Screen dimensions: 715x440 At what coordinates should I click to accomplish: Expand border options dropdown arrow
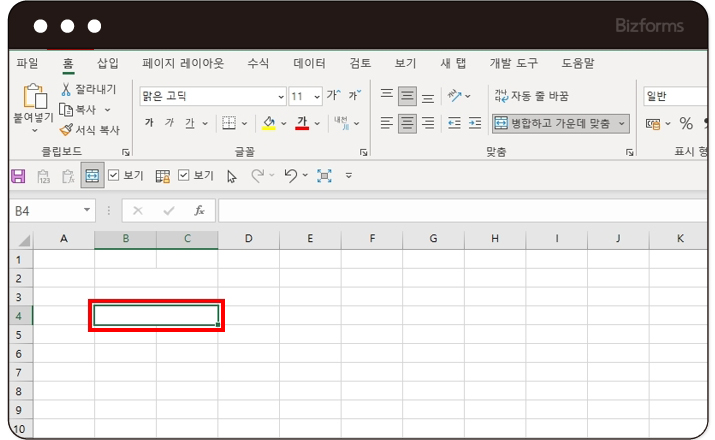(244, 123)
